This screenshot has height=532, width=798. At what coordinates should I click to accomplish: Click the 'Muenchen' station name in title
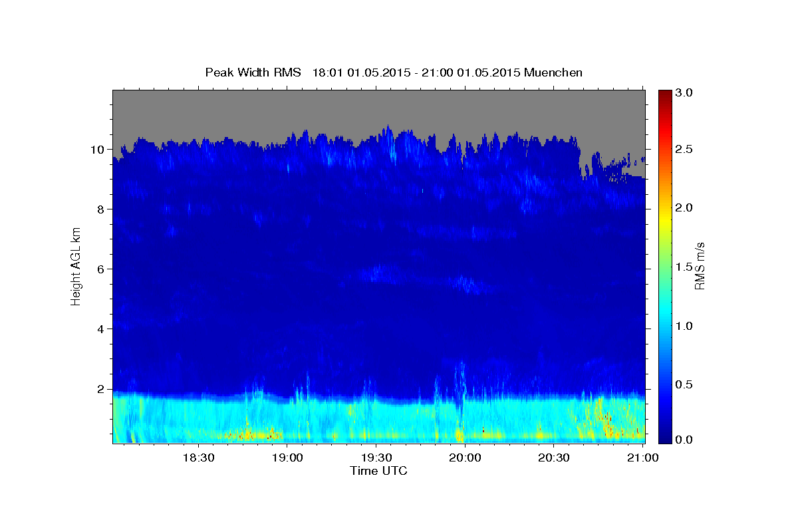coord(553,72)
